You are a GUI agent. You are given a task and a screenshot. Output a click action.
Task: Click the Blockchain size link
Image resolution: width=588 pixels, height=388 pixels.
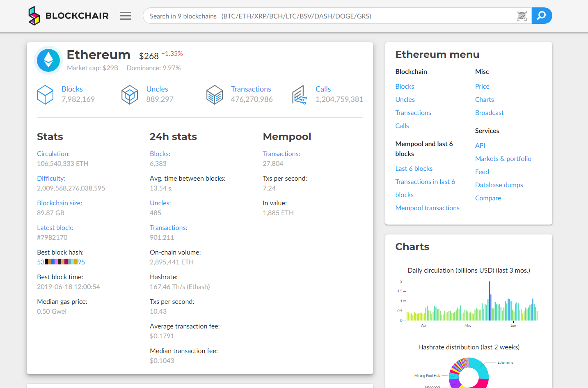point(59,203)
